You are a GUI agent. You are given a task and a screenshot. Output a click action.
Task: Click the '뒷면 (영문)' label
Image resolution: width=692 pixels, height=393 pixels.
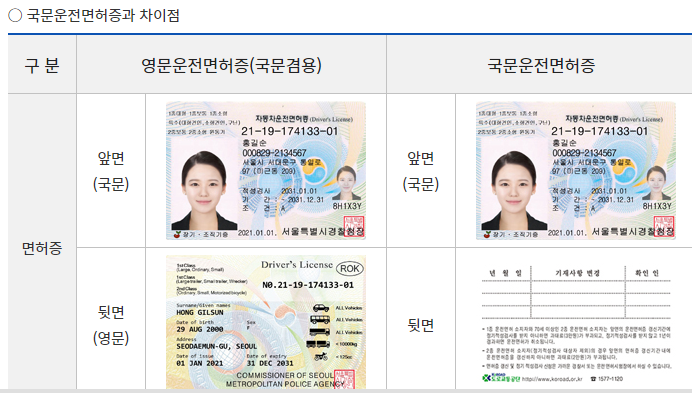111,325
